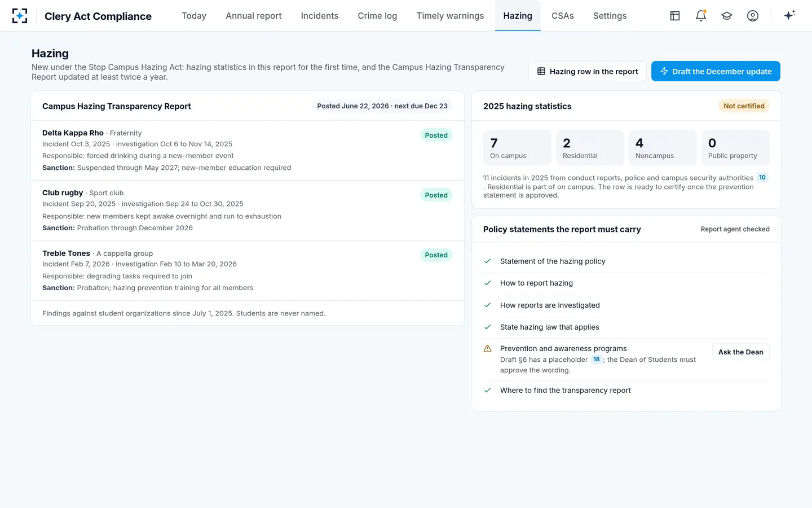Open citation badge 10 in hazing statistics note
The height and width of the screenshot is (508, 812).
762,177
